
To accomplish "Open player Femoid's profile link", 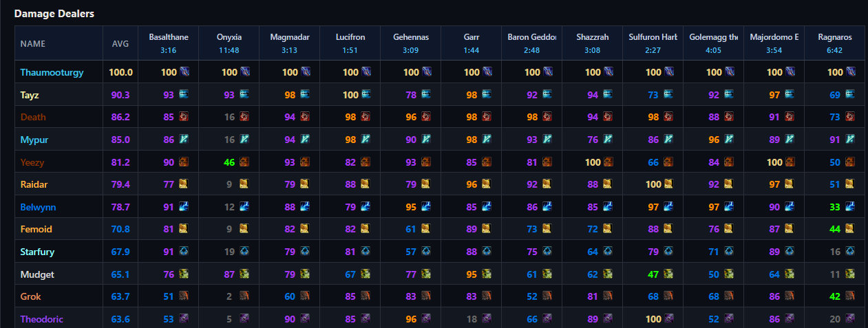I will (x=36, y=229).
